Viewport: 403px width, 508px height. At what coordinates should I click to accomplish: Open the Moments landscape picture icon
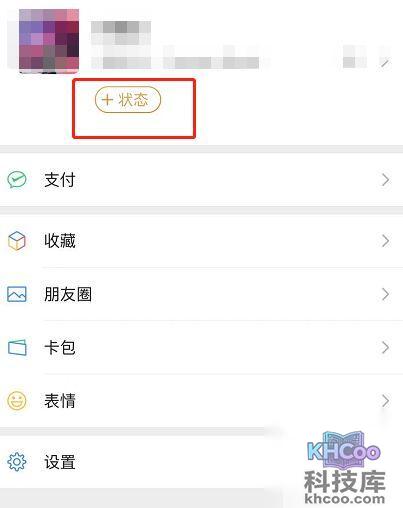click(17, 294)
